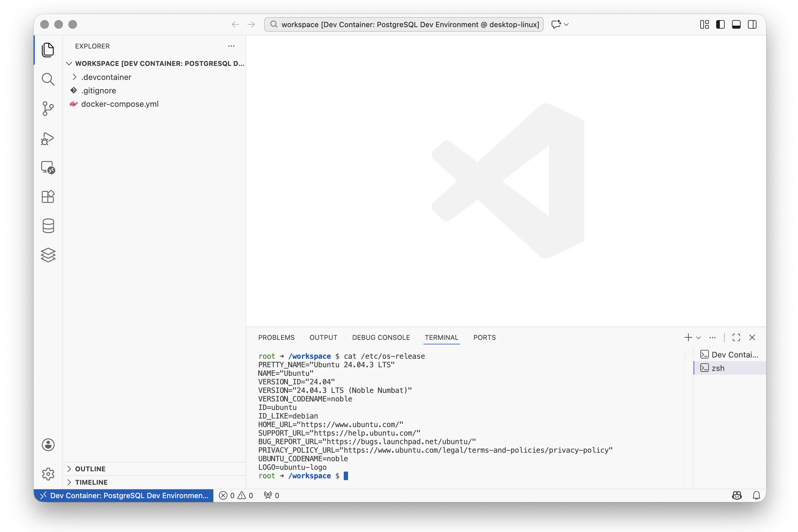Image resolution: width=798 pixels, height=532 pixels.
Task: Open the database icon in the activity bar
Action: click(x=48, y=226)
